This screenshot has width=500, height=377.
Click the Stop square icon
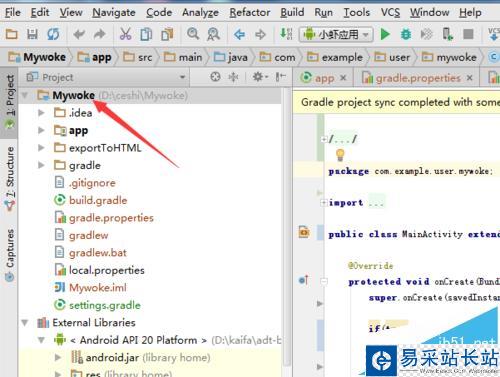click(x=468, y=34)
